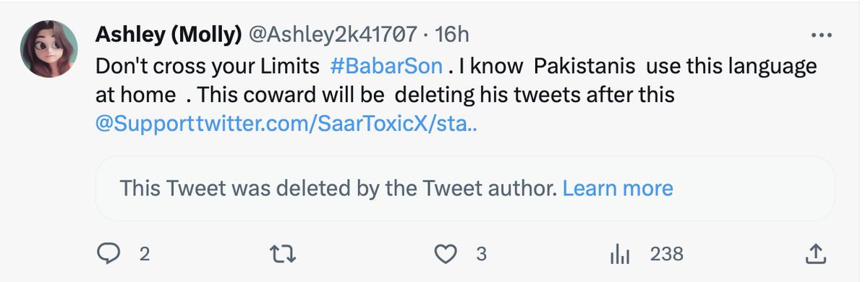Click the like count number 3
This screenshot has height=282, width=868.
click(x=481, y=254)
